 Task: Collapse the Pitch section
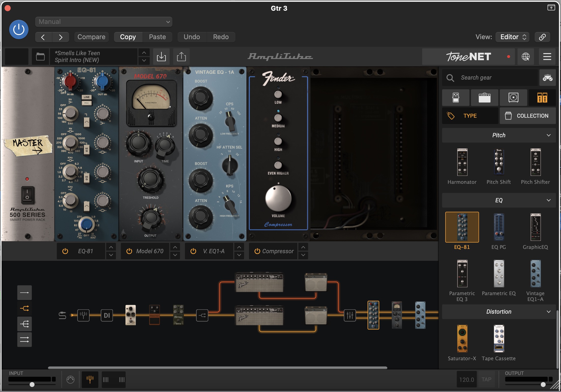[x=499, y=135]
